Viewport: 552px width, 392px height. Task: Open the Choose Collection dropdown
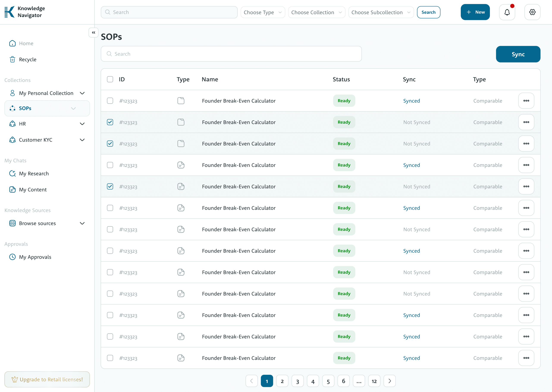[316, 12]
